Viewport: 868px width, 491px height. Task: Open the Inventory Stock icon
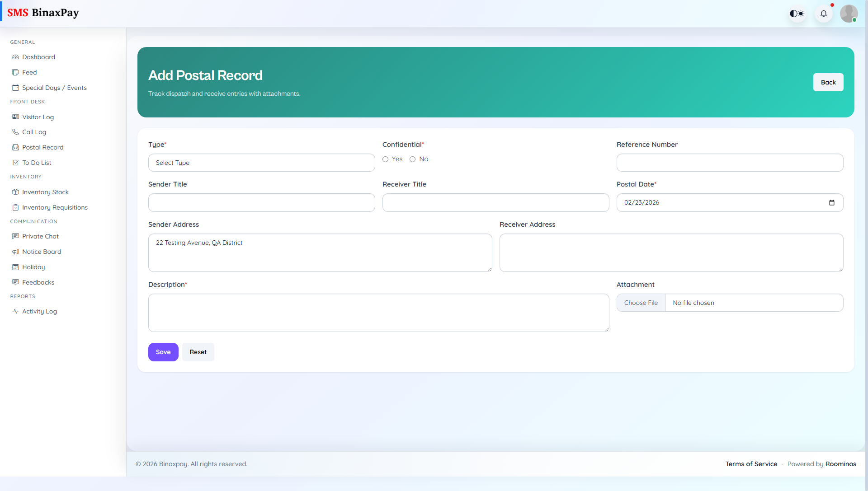[15, 192]
